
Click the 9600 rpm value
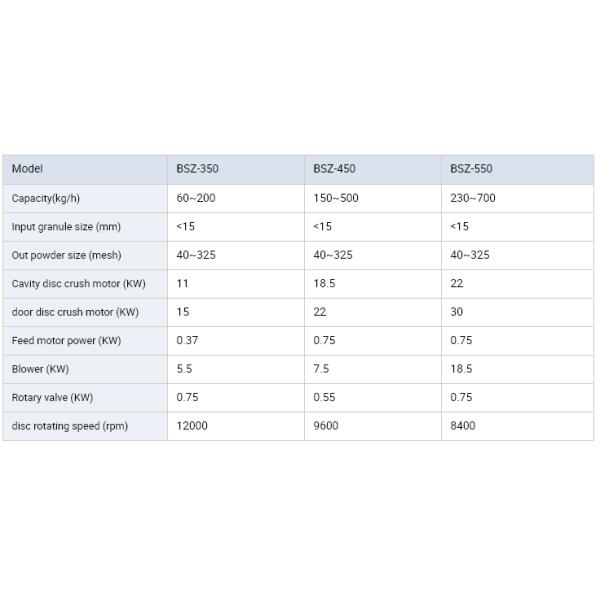coord(326,426)
